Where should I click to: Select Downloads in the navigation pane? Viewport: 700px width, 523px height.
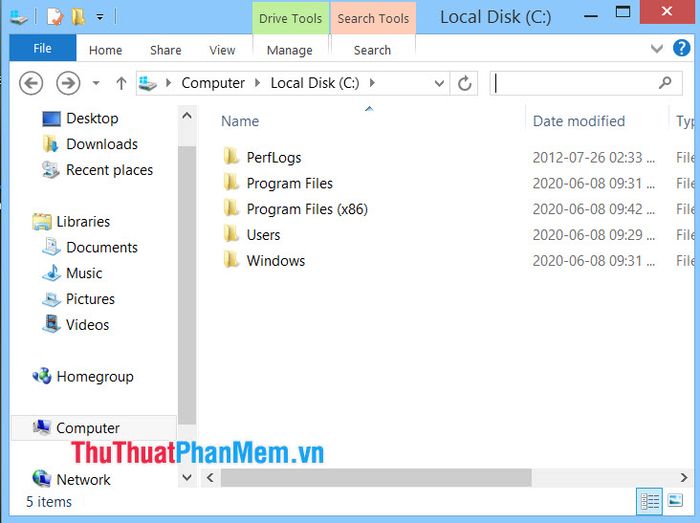(101, 144)
